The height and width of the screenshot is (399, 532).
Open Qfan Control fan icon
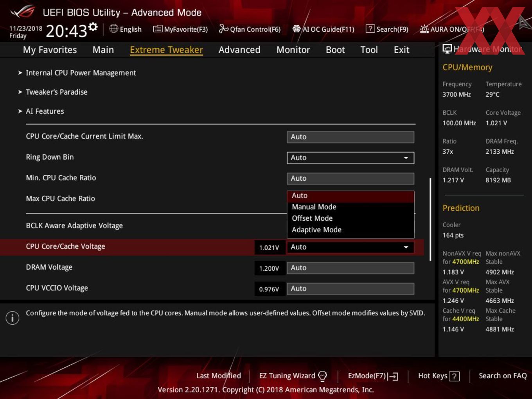(x=223, y=29)
